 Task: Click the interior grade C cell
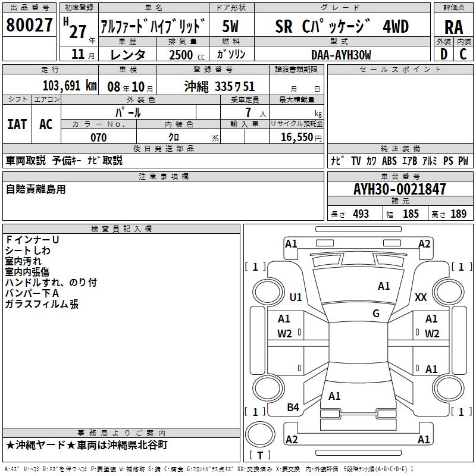(464, 54)
